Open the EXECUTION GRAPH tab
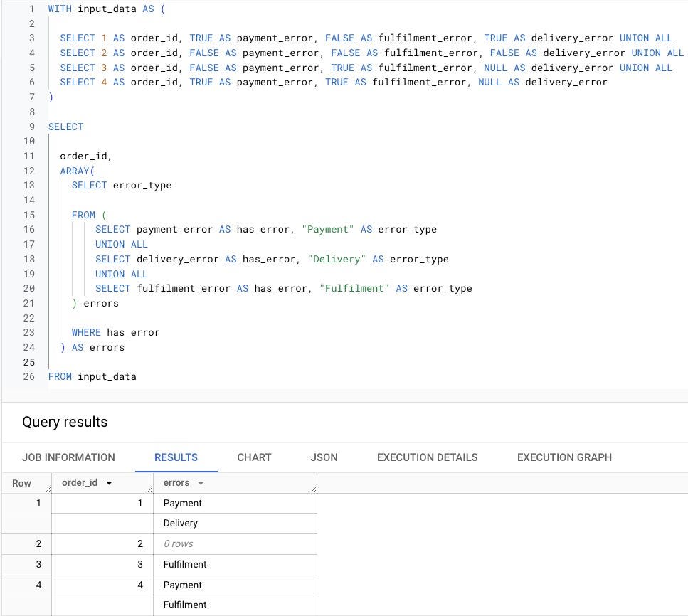688x616 pixels. pyautogui.click(x=564, y=457)
